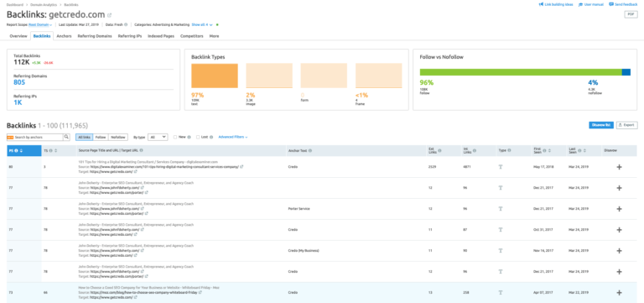Open the 1K Referring IPs count
Screen dimensions: 644x303
[18, 102]
